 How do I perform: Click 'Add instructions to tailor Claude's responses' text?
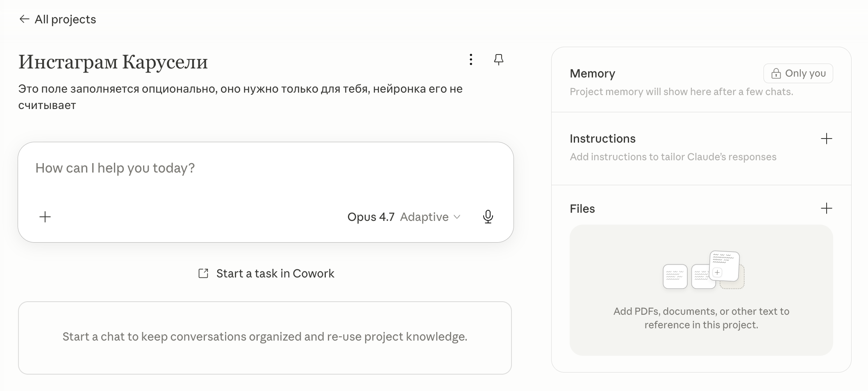(673, 157)
